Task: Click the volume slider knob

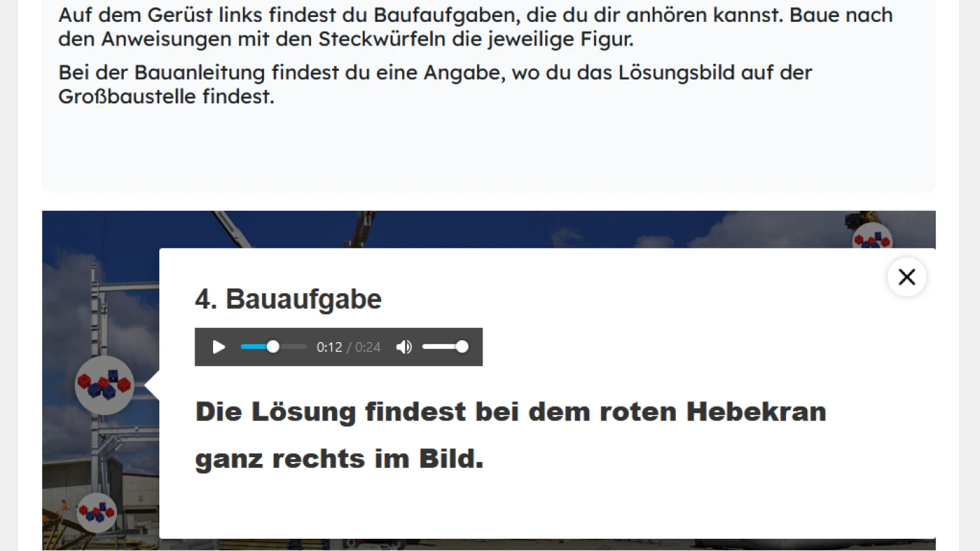Action: 462,347
